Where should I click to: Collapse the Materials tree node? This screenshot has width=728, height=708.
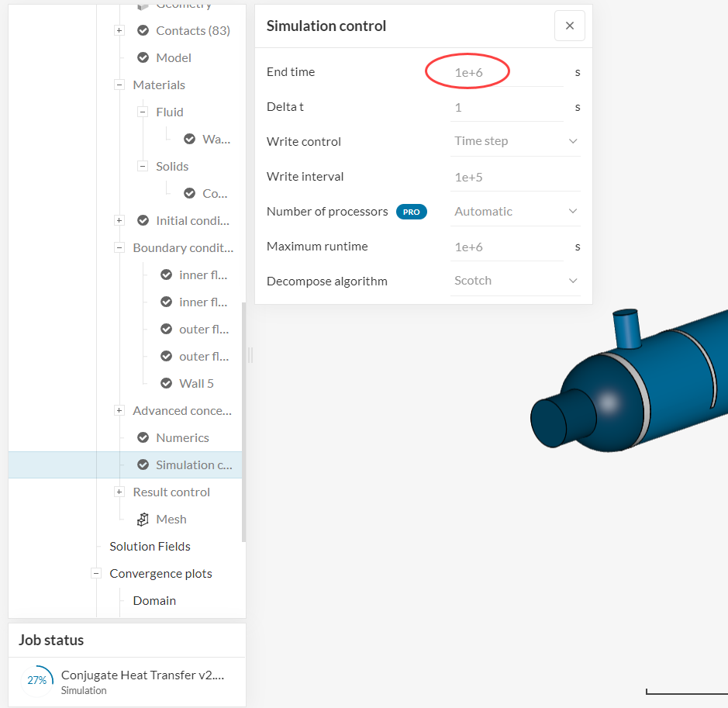click(119, 85)
